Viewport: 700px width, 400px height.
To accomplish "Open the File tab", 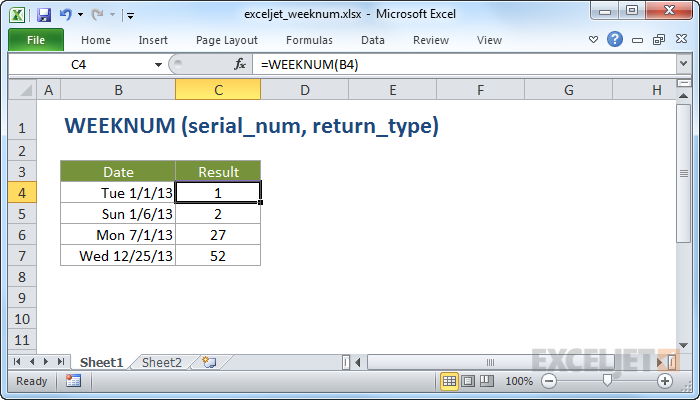I will (x=36, y=40).
